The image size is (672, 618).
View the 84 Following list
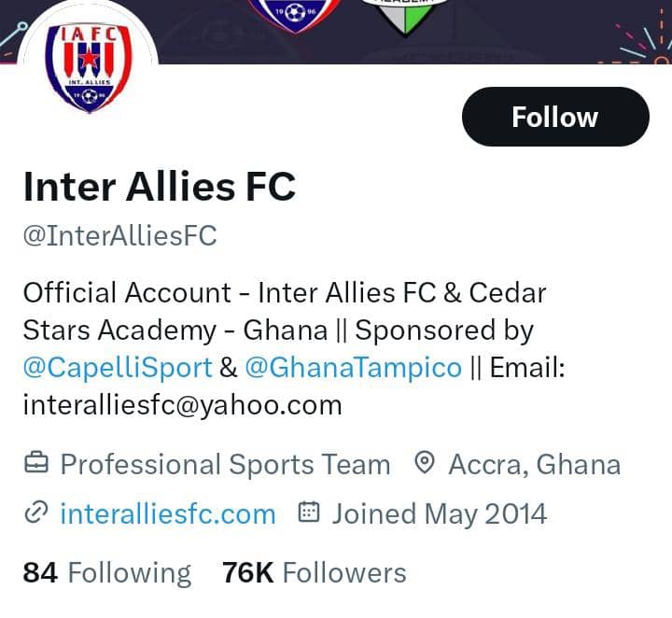point(106,572)
